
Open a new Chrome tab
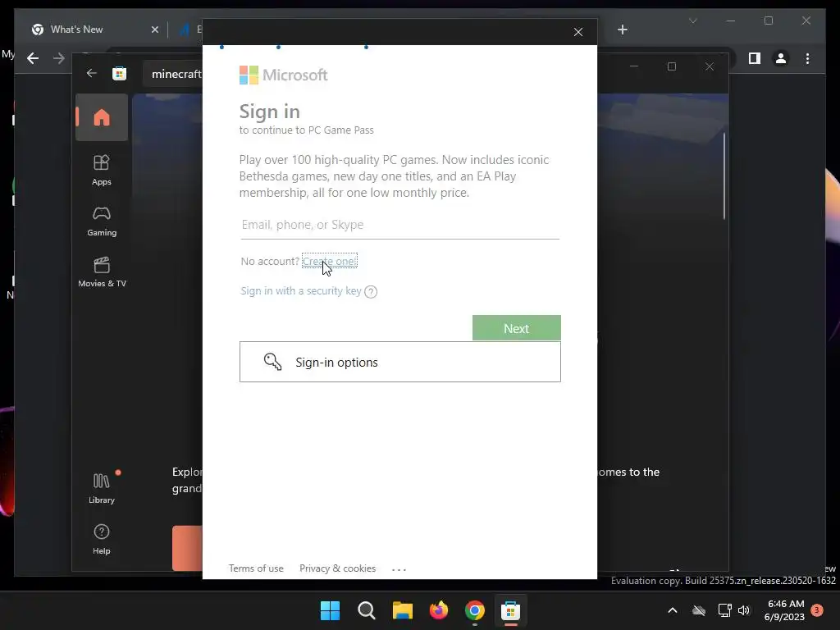pyautogui.click(x=623, y=30)
